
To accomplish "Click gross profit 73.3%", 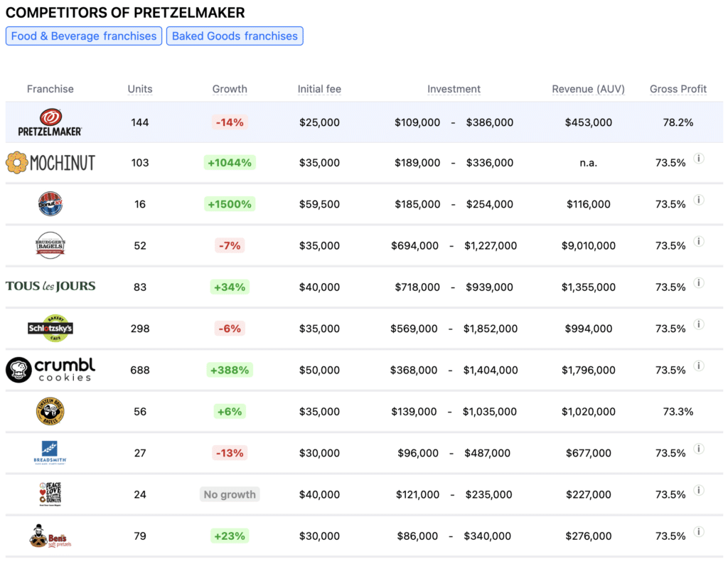I will (678, 412).
